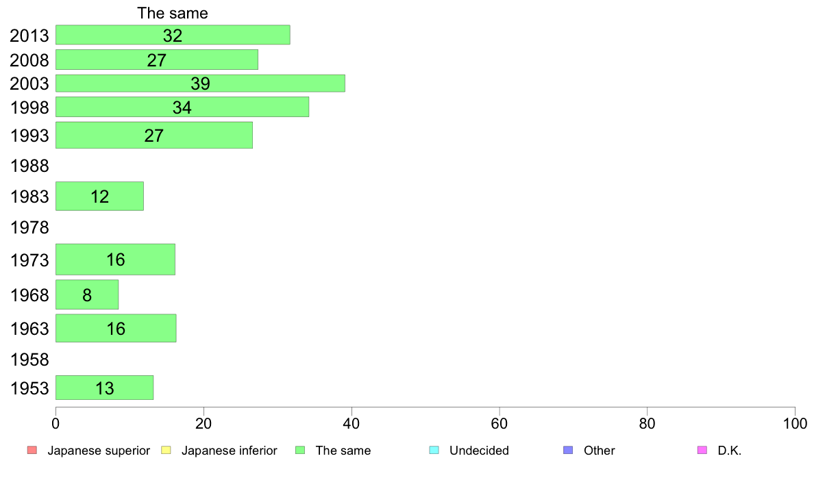Image resolution: width=814 pixels, height=504 pixels.
Task: Click the 'The same' chart title
Action: click(x=173, y=13)
